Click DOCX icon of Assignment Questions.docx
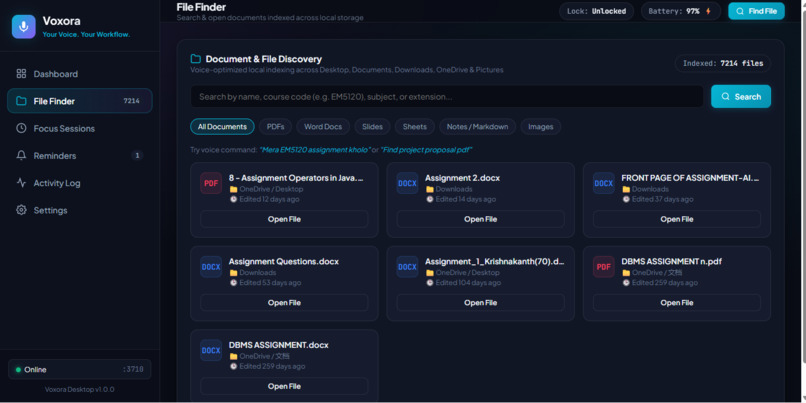Viewport: 806px width, 403px height. [211, 267]
